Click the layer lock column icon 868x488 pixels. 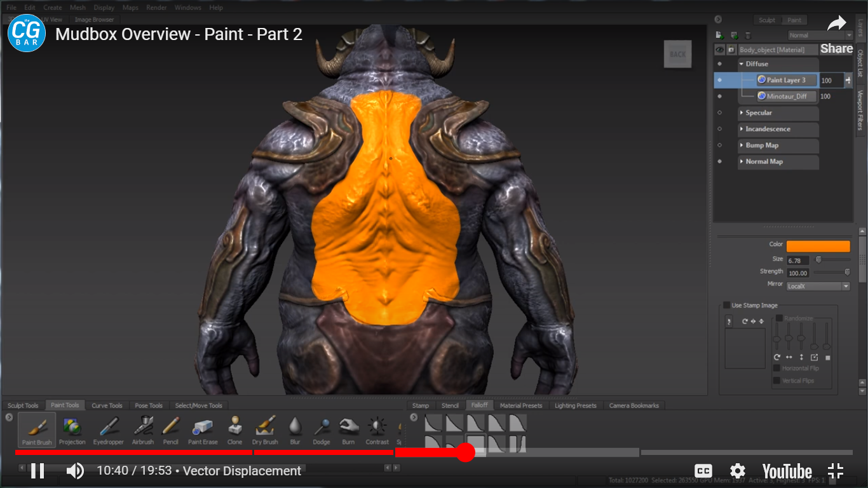[x=731, y=50]
